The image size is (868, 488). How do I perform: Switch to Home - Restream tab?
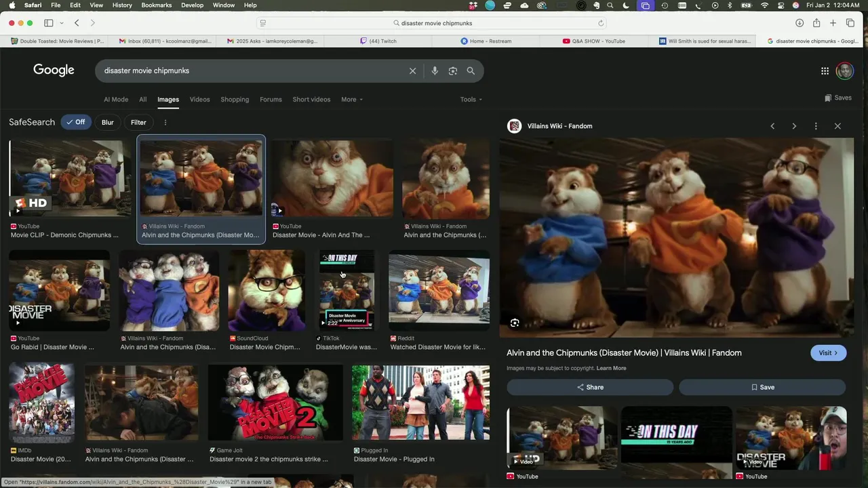click(486, 41)
